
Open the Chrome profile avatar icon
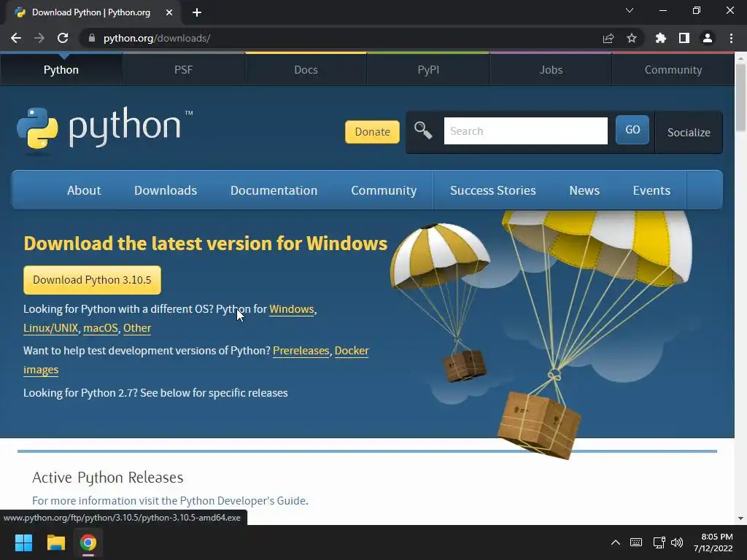708,38
